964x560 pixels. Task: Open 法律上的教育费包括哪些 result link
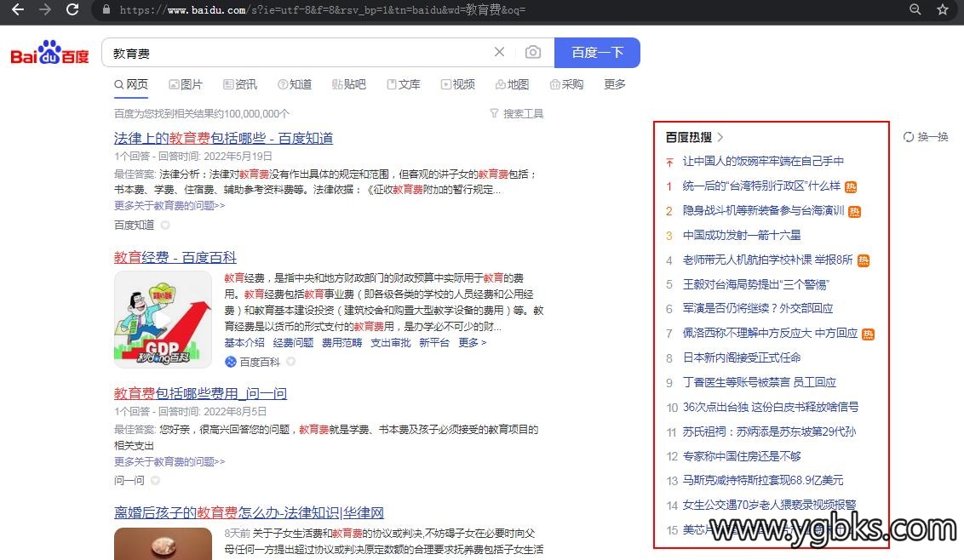point(223,138)
